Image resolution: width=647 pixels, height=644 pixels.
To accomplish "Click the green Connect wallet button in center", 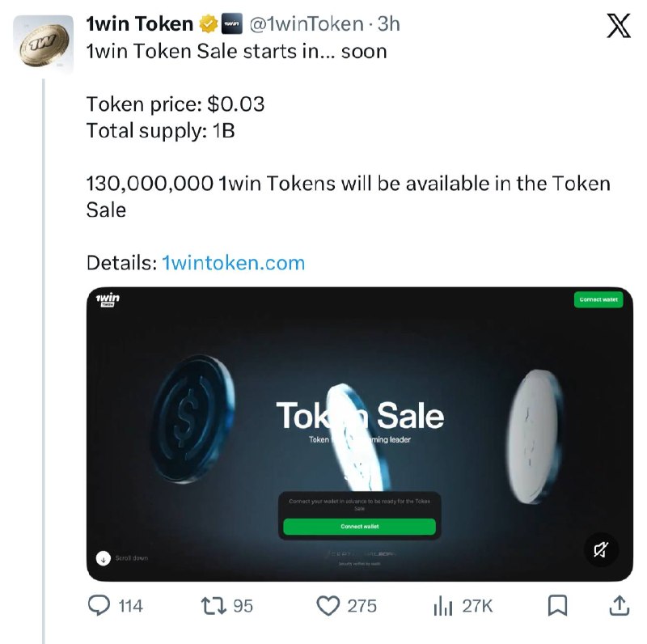I will click(359, 527).
